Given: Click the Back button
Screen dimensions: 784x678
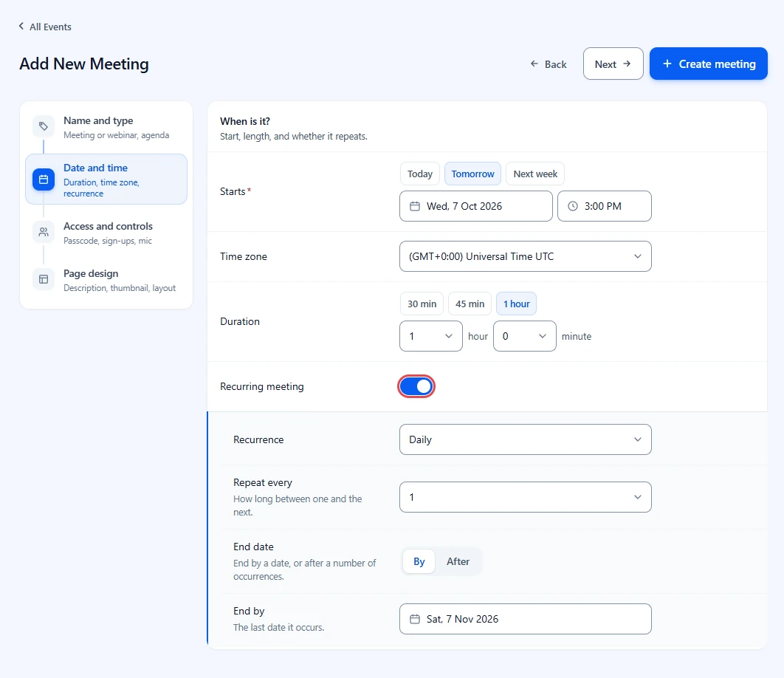Looking at the screenshot, I should click(x=549, y=64).
